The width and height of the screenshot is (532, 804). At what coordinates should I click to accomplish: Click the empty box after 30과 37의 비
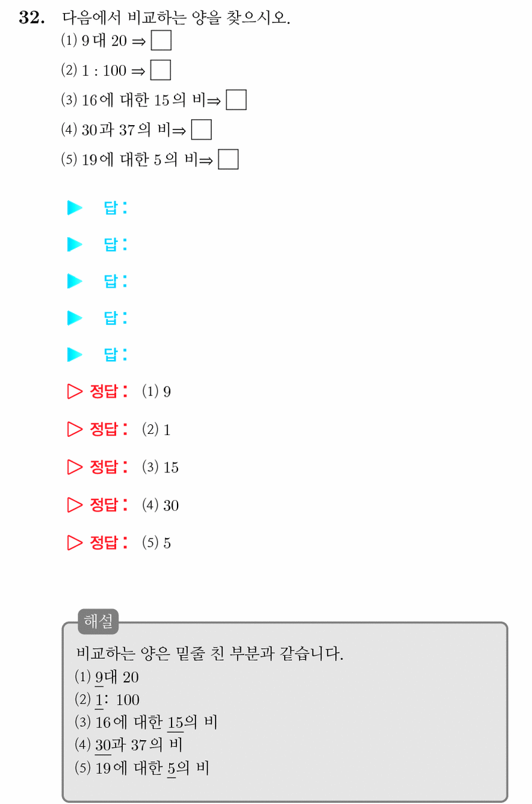point(201,129)
